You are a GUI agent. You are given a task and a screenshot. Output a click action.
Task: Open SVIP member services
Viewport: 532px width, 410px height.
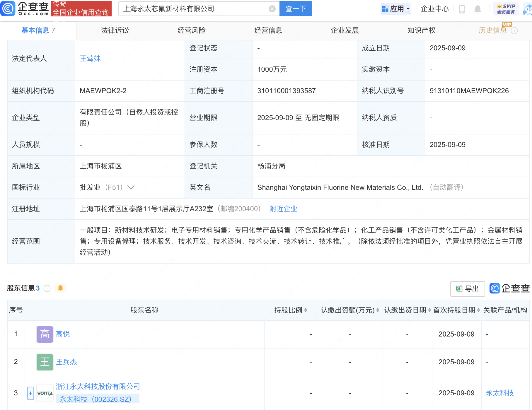[x=506, y=9]
